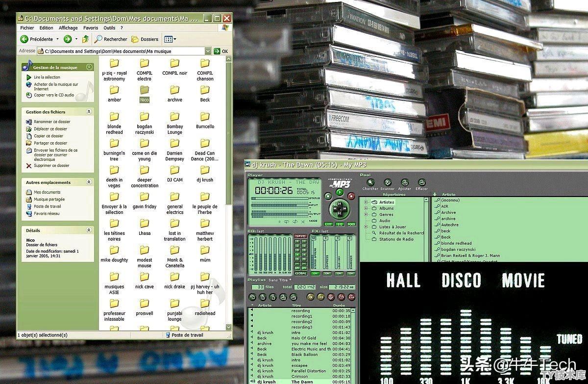Expand the Listes à Jouer node
Screen dimensions: 588x384
pos(366,227)
